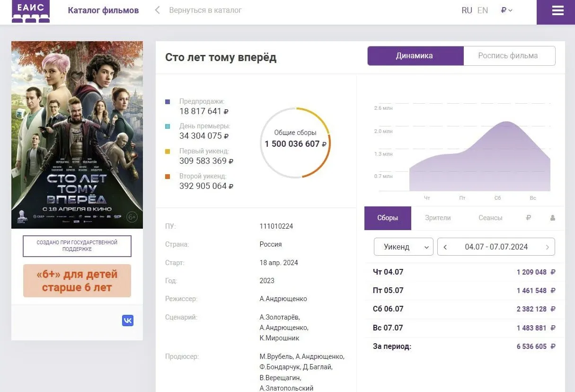Click screenwriter К.Мирошник
575x392 pixels.
pyautogui.click(x=280, y=338)
